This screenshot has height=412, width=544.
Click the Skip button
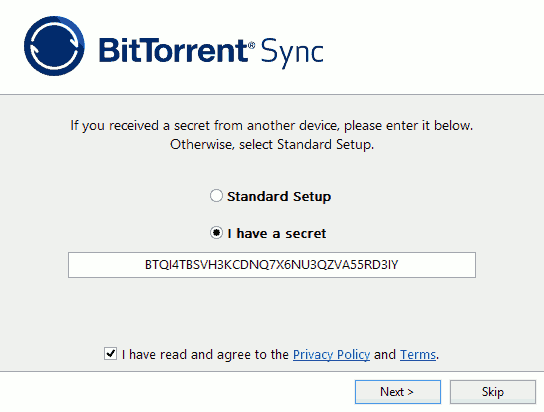[x=493, y=392]
